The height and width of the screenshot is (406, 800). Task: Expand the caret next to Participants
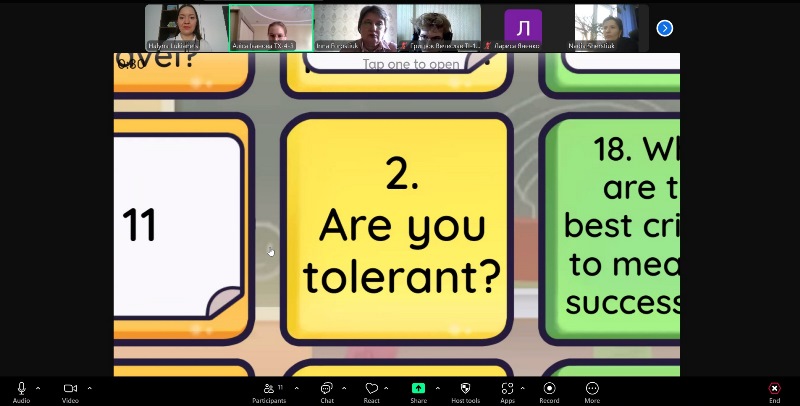(x=296, y=388)
